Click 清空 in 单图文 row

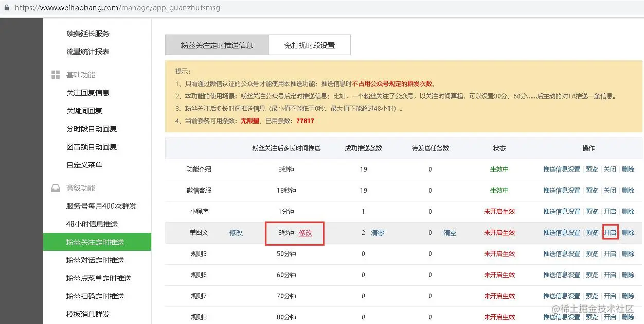(x=450, y=232)
